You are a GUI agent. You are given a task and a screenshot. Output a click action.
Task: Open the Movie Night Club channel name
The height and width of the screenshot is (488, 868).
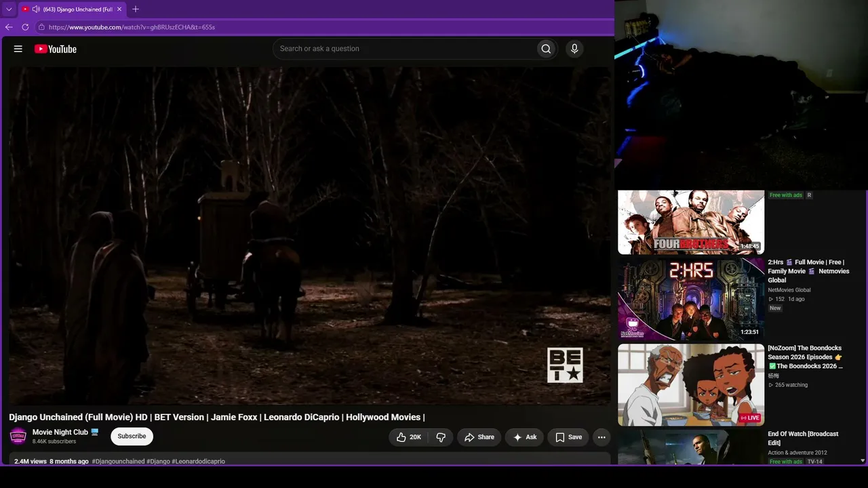tap(60, 432)
